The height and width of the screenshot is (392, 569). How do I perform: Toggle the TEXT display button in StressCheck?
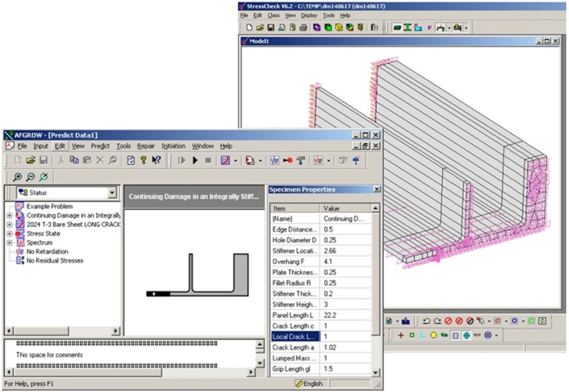pyautogui.click(x=477, y=335)
